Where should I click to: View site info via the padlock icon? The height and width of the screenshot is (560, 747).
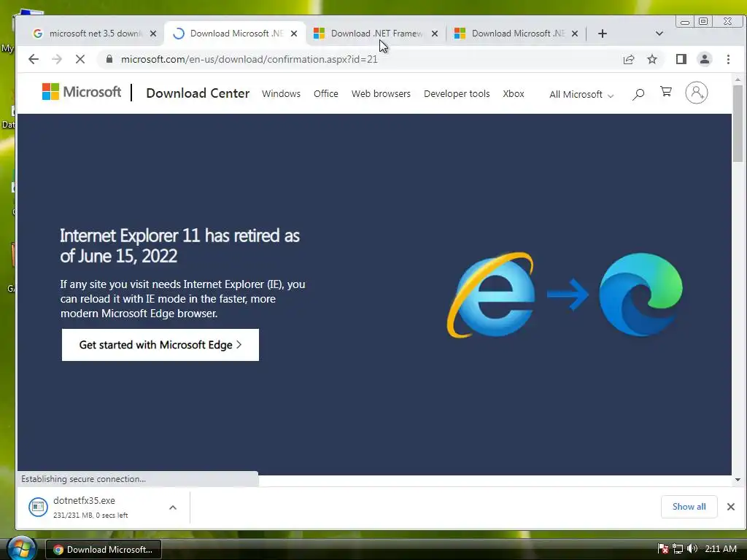click(109, 59)
